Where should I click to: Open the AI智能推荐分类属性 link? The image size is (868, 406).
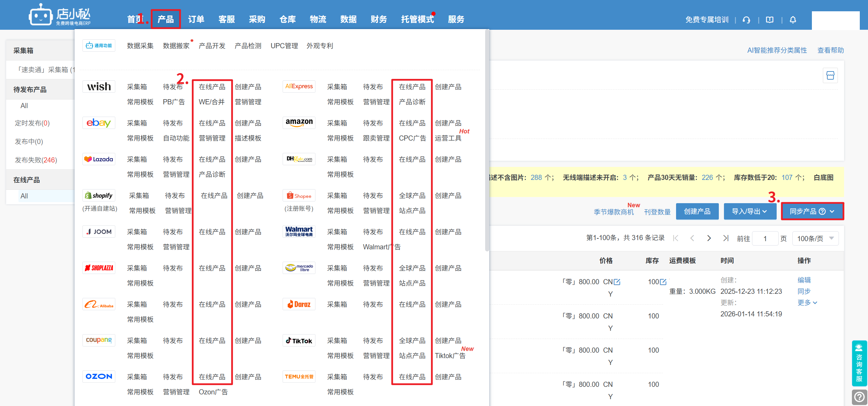click(777, 50)
